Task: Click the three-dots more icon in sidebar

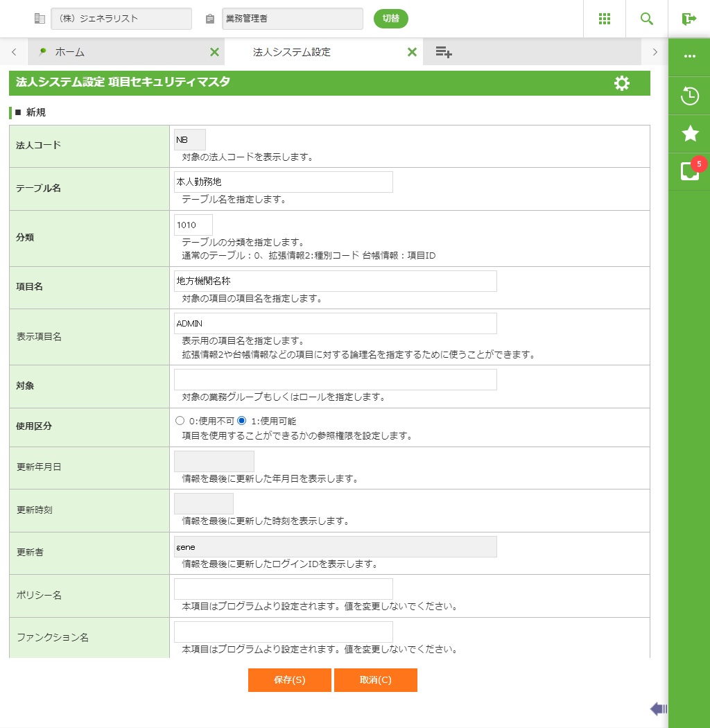Action: (689, 56)
